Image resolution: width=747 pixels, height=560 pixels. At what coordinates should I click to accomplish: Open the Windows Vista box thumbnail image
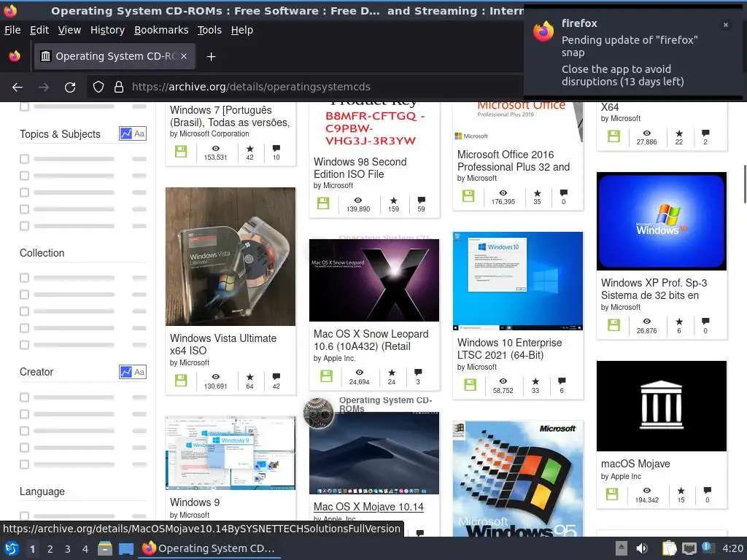231,257
